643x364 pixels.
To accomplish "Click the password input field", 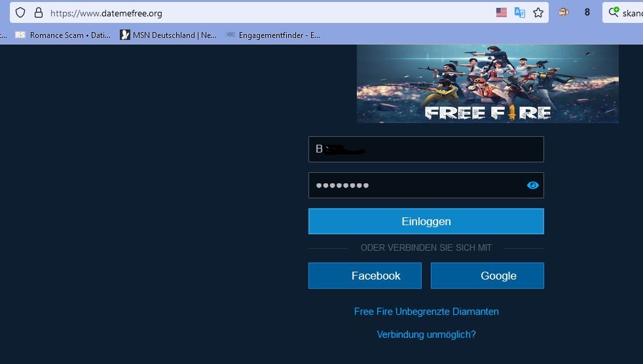I will (x=426, y=185).
